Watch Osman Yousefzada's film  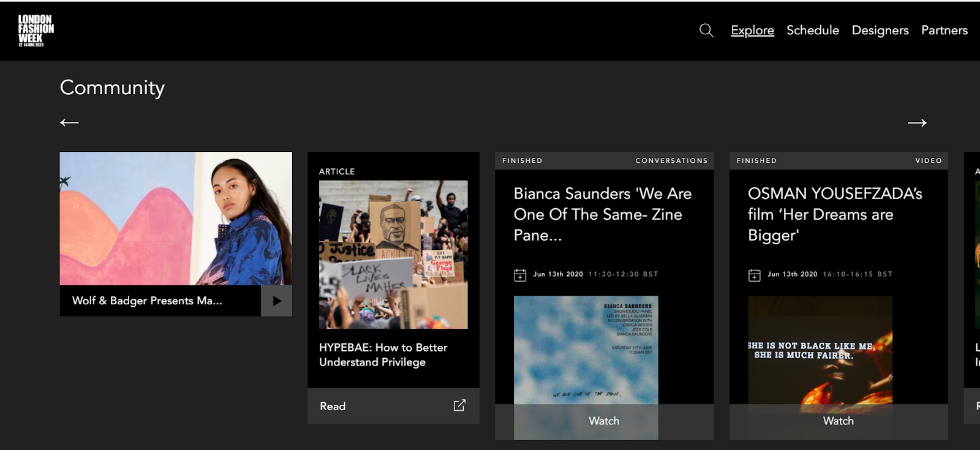pyautogui.click(x=839, y=421)
